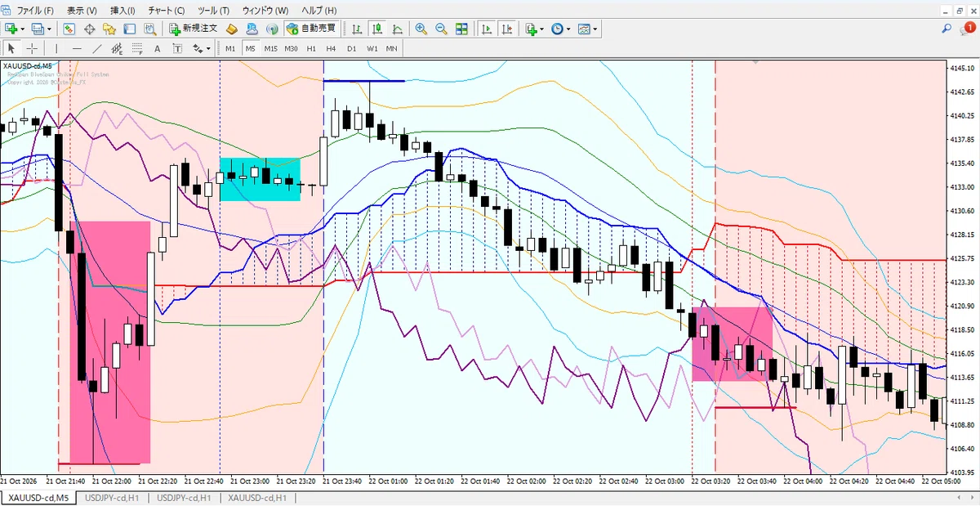This screenshot has height=506, width=980.
Task: Switch to the XAUUSD-cd,H1 chart tab
Action: click(257, 498)
